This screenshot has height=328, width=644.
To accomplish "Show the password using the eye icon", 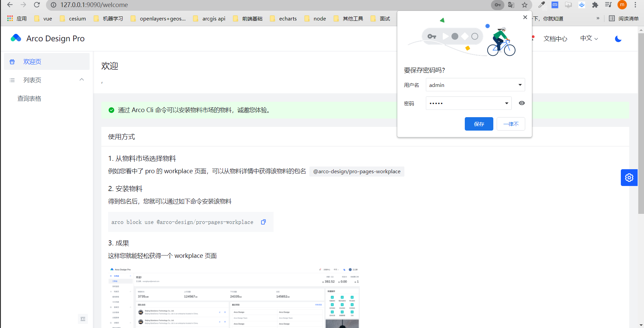I will tap(521, 103).
